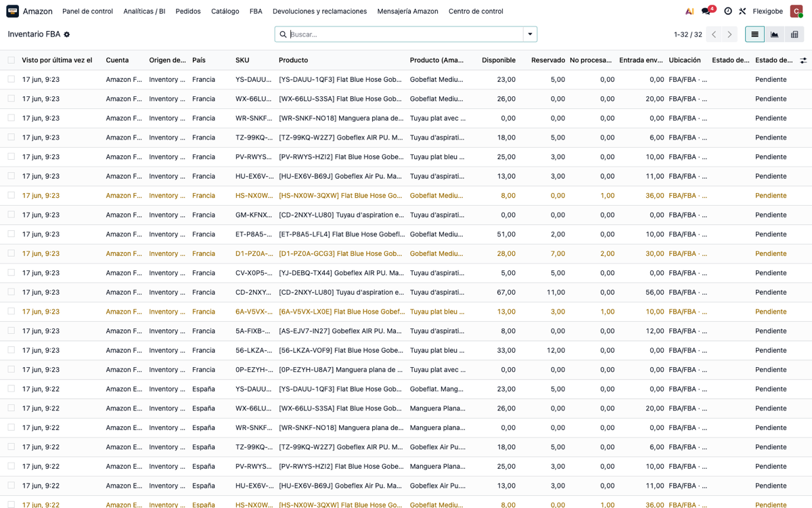
Task: Open product [WX-66LU-S3SA] in Francia row
Action: click(342, 99)
